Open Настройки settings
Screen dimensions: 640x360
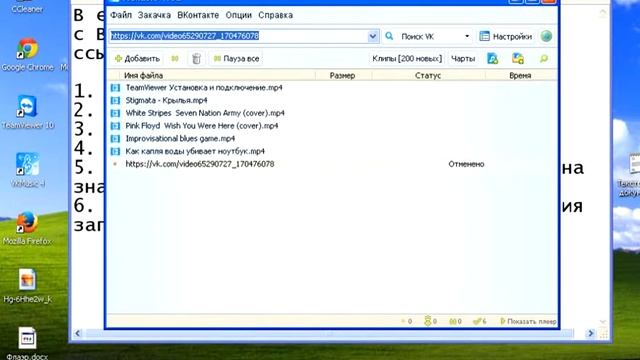506,36
